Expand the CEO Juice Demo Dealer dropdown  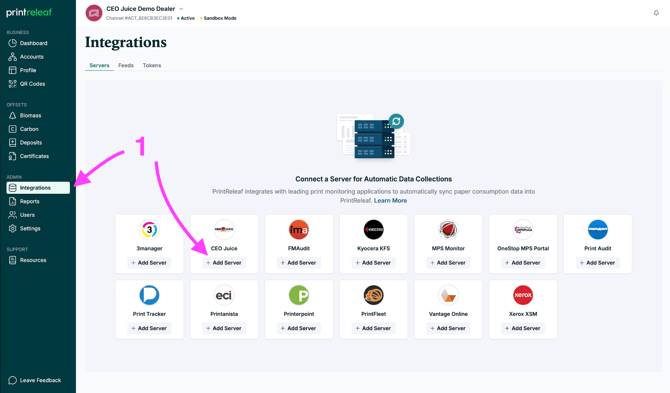coord(181,9)
